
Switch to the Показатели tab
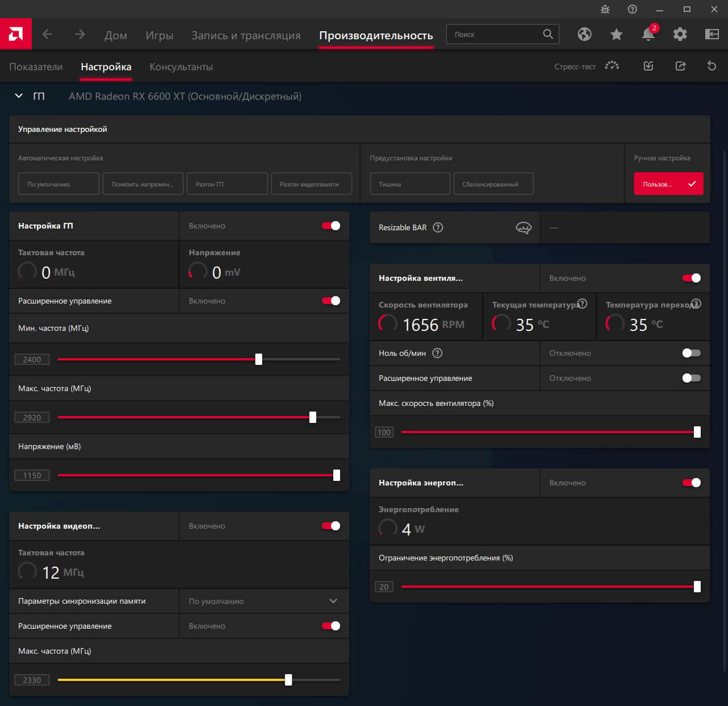(36, 67)
